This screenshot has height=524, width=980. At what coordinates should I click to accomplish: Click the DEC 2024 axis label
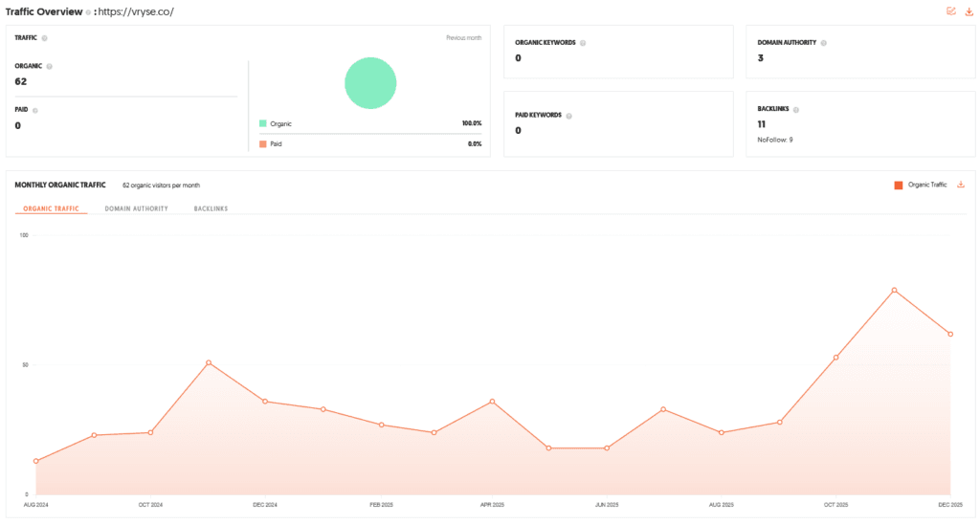pyautogui.click(x=265, y=505)
